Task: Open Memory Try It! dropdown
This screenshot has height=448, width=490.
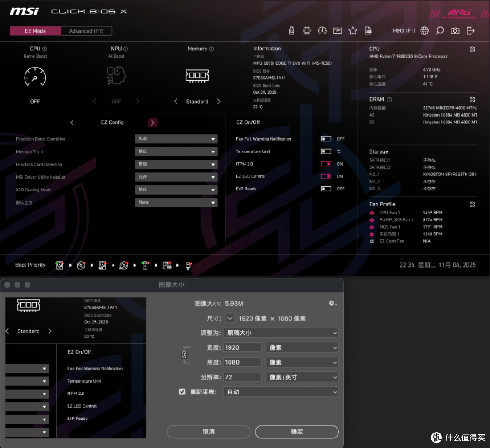Action: click(x=176, y=151)
